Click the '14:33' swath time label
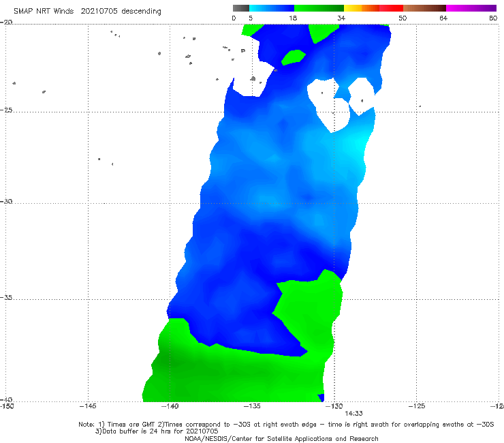The width and height of the screenshot is (504, 443). (x=353, y=414)
